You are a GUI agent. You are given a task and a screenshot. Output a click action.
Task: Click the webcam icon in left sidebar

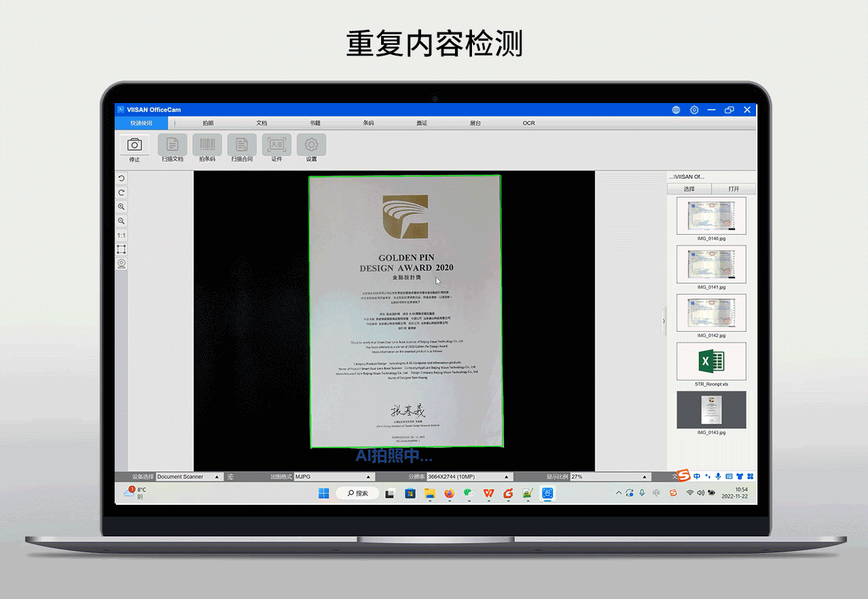(121, 264)
